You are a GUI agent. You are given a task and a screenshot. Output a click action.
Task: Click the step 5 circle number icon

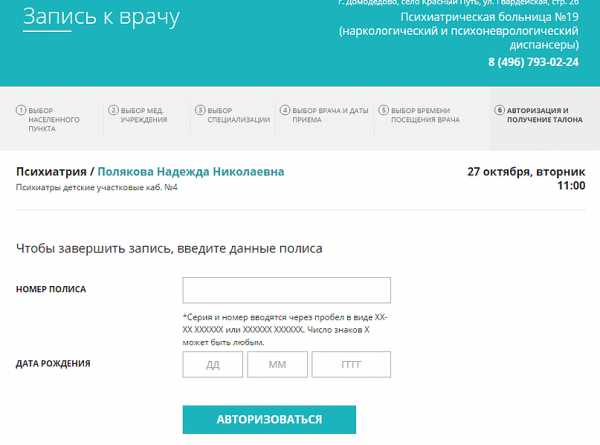(x=383, y=110)
